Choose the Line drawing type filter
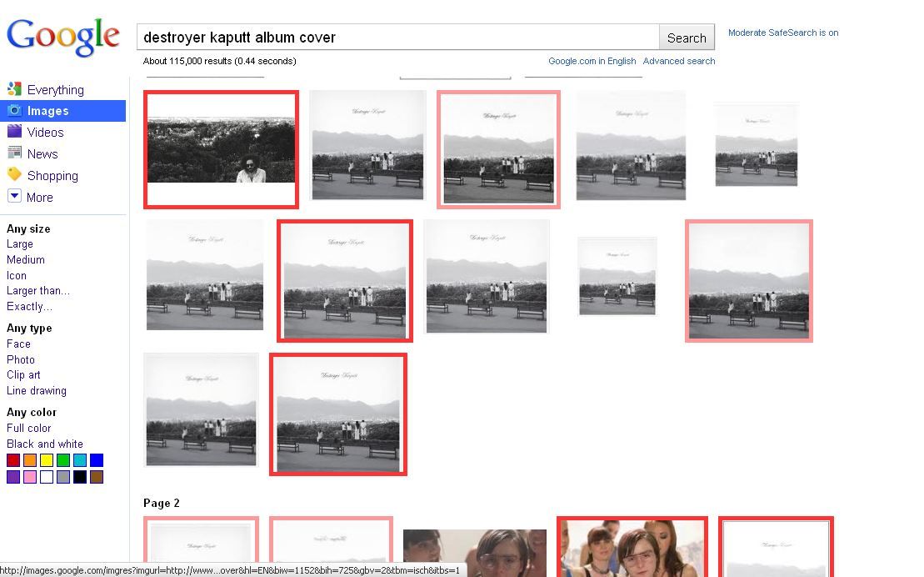This screenshot has height=577, width=924. click(37, 390)
